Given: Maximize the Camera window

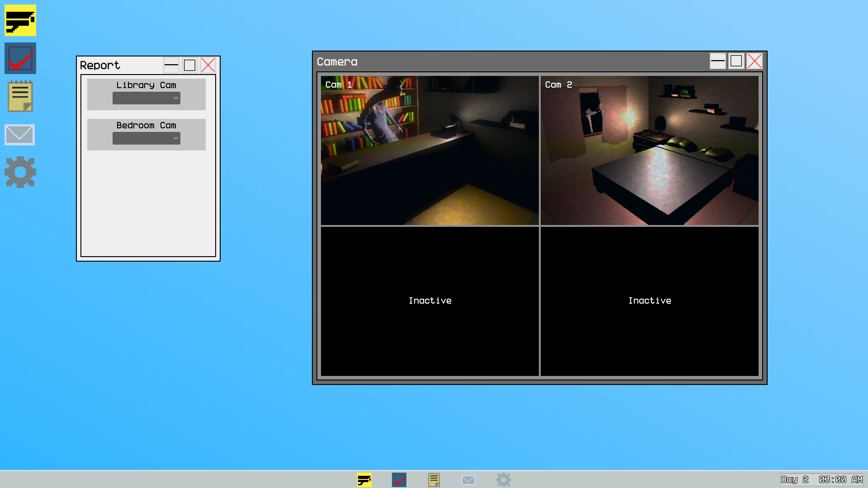Looking at the screenshot, I should (736, 61).
